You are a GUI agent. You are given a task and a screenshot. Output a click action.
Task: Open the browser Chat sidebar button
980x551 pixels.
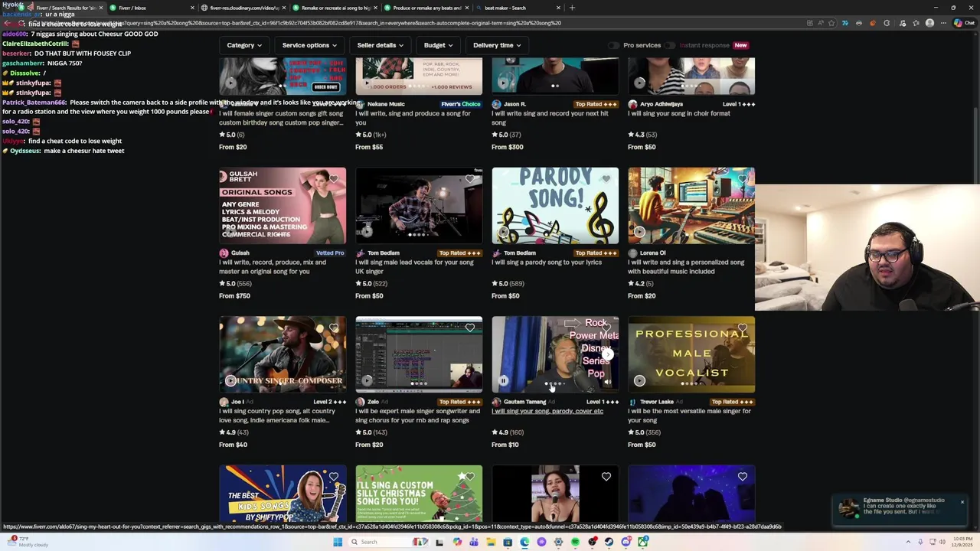pyautogui.click(x=964, y=23)
